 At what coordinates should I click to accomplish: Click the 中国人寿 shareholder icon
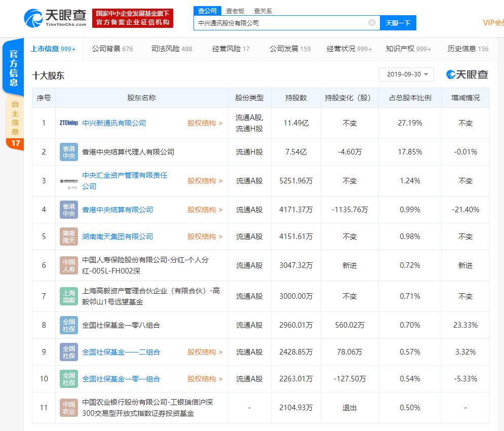(x=69, y=265)
